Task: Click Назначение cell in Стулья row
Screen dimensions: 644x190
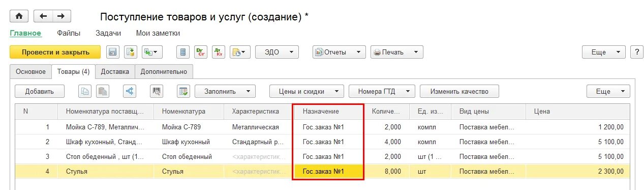Action: [329, 172]
